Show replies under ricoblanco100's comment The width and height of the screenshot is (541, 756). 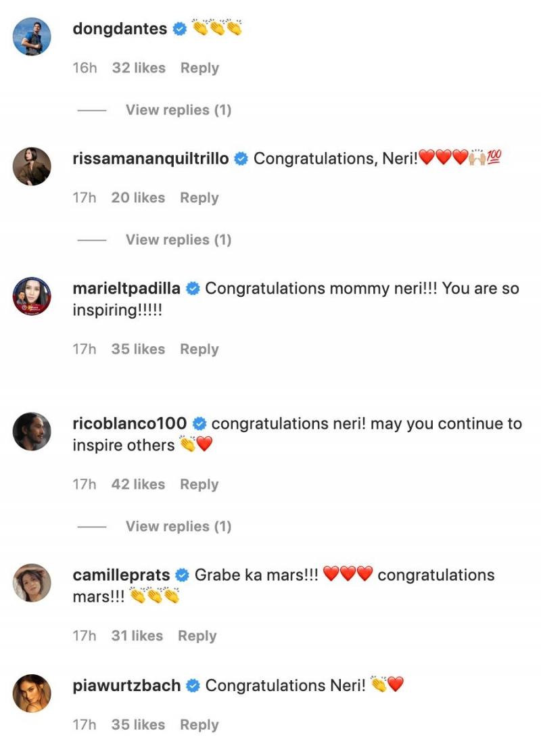point(178,527)
